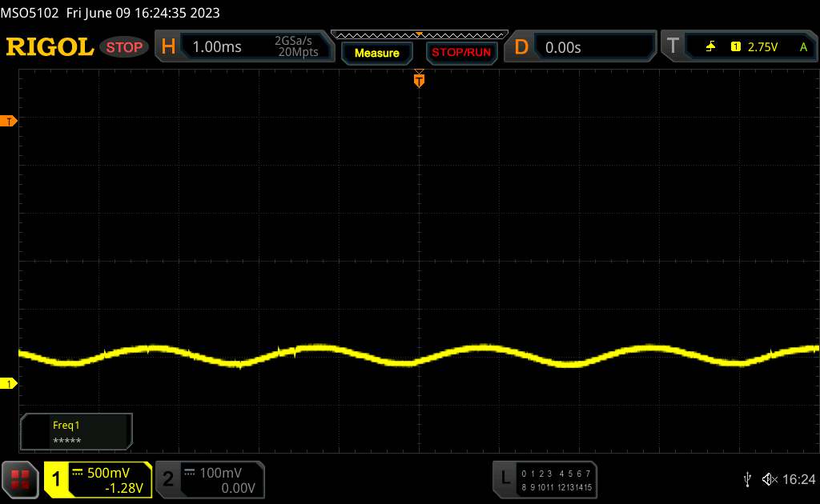Select the 2.75V trigger level value

tap(762, 47)
